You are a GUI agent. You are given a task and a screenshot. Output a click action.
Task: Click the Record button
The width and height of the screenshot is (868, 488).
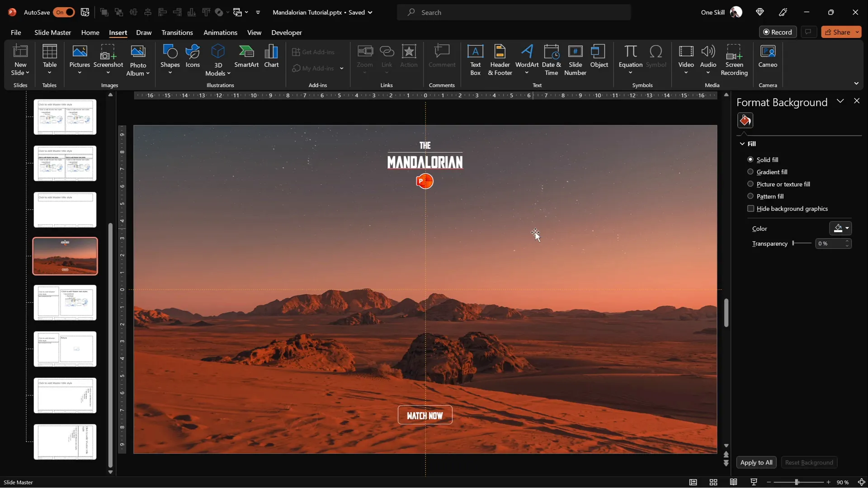[778, 32]
